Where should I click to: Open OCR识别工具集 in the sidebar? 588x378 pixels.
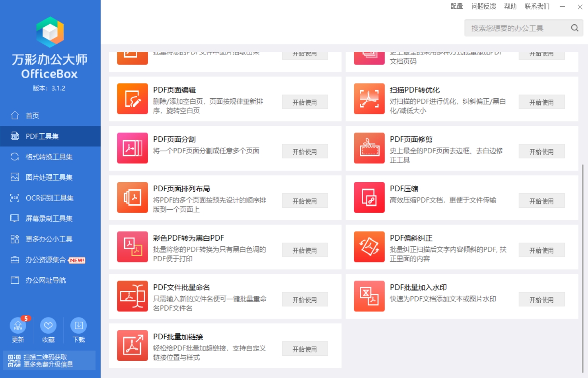50,198
